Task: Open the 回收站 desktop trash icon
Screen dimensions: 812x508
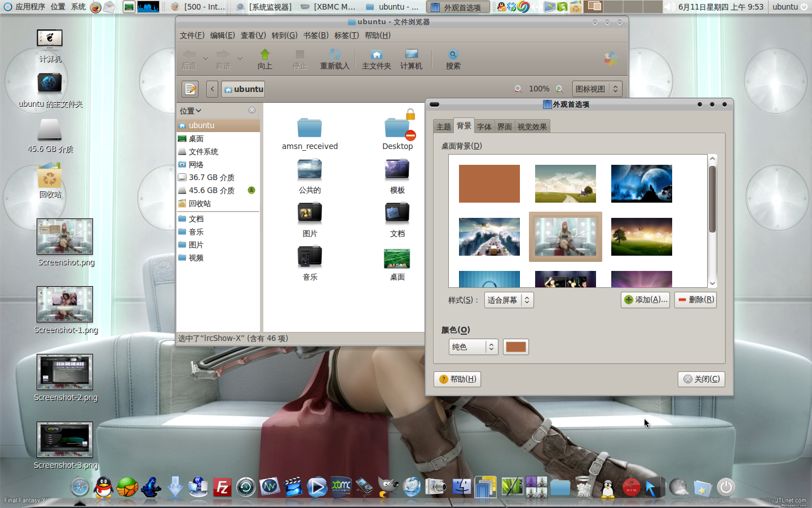Action: 50,181
